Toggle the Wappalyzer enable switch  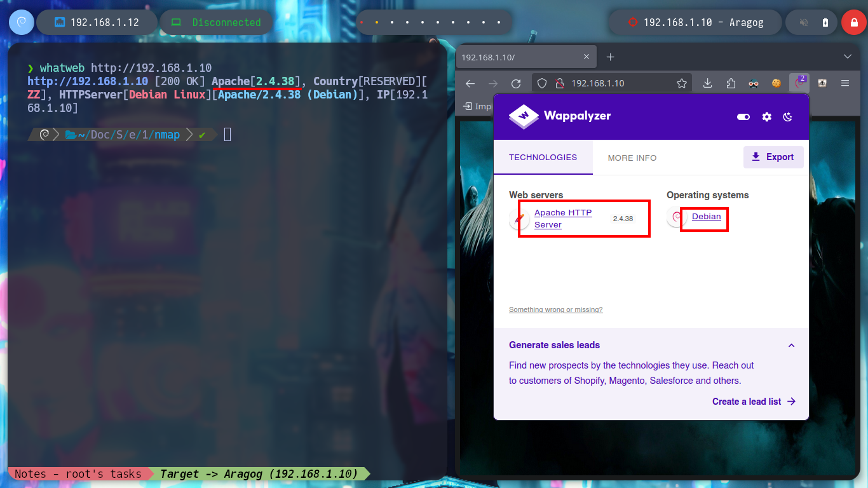(x=743, y=117)
